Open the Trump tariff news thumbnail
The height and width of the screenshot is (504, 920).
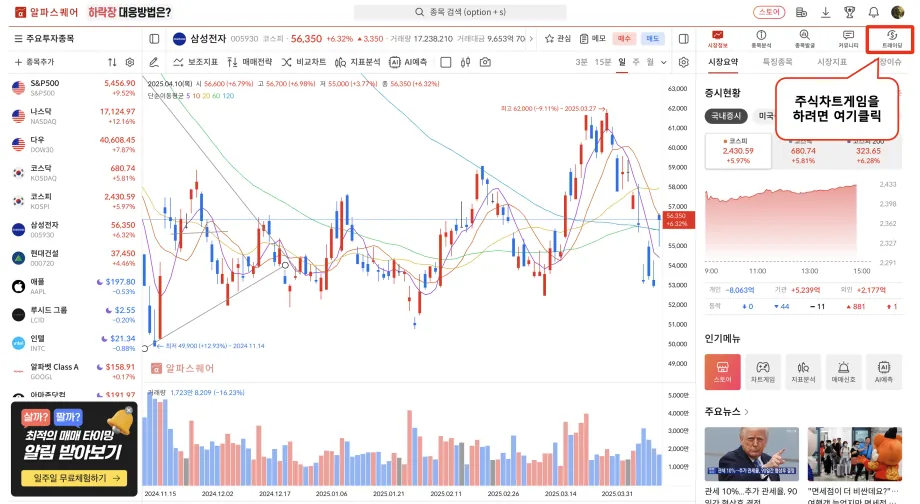[752, 454]
